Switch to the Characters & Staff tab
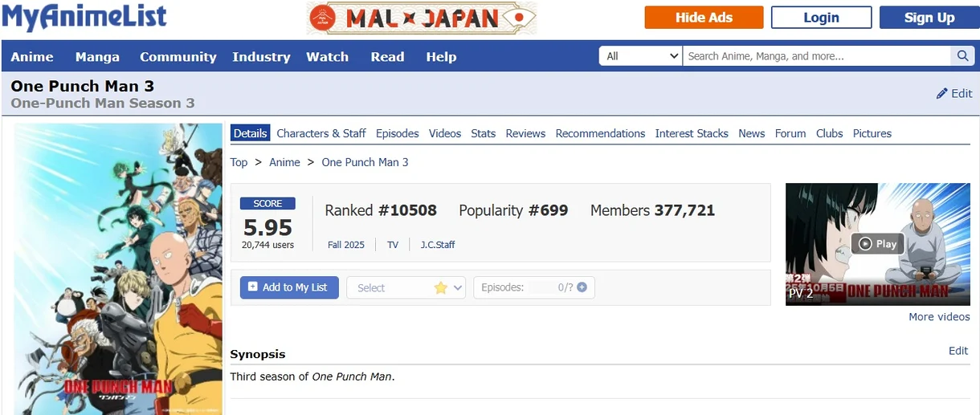980x415 pixels. point(321,133)
